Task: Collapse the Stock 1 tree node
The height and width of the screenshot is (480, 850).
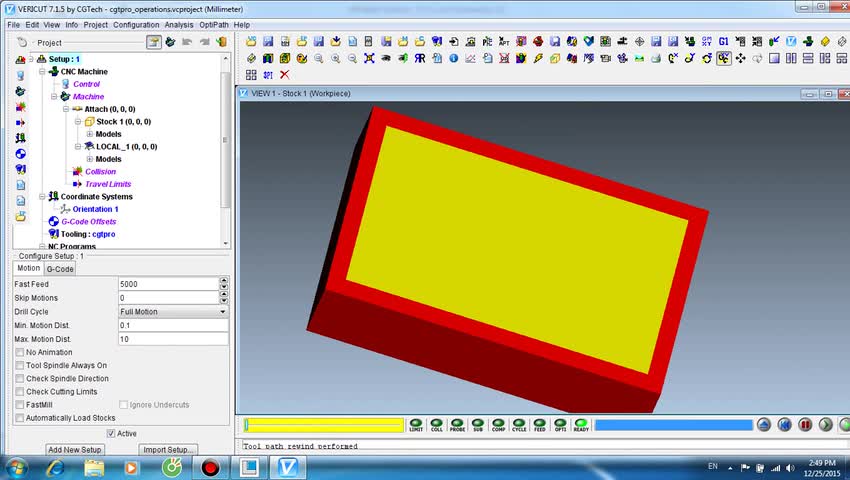Action: pos(78,121)
